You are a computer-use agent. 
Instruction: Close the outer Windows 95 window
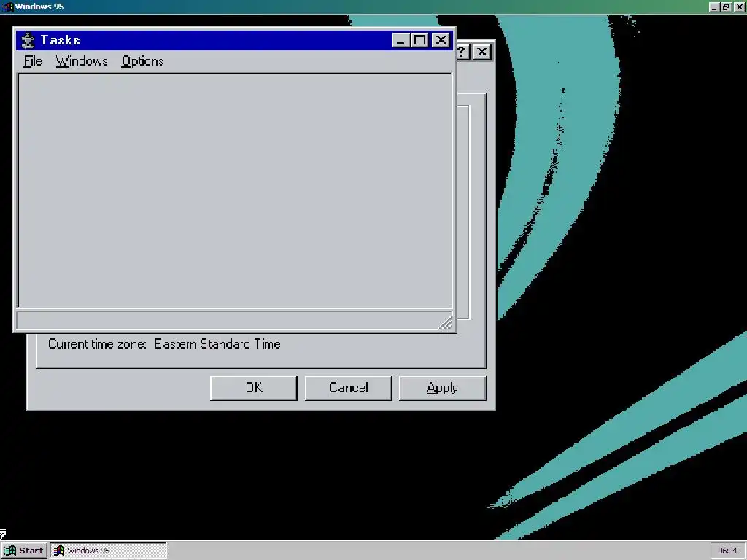coord(739,7)
